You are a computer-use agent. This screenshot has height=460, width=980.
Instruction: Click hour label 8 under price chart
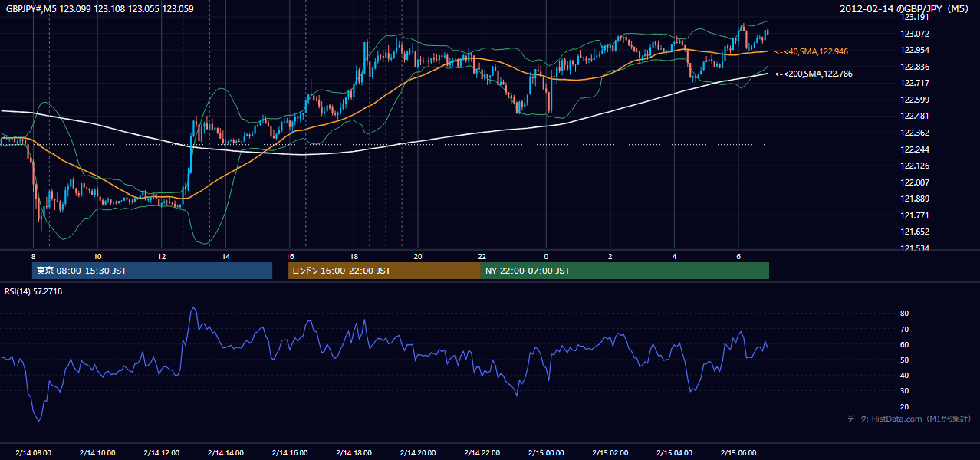[x=34, y=256]
